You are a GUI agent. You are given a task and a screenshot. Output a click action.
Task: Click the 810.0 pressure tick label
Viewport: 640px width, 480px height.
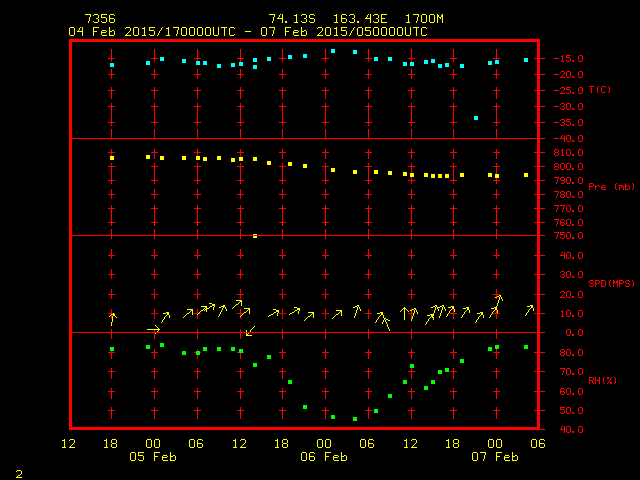567,153
